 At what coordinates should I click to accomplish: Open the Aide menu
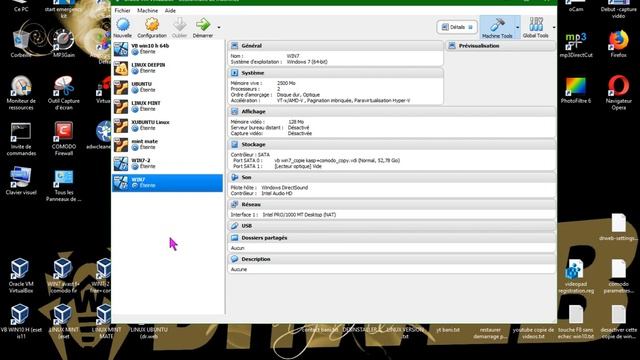[x=170, y=10]
